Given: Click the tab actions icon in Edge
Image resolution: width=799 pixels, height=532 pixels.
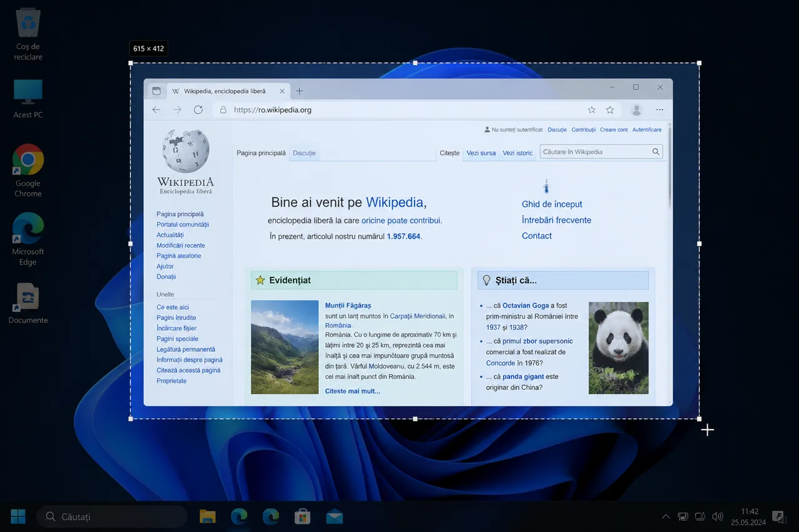Looking at the screenshot, I should (x=156, y=91).
